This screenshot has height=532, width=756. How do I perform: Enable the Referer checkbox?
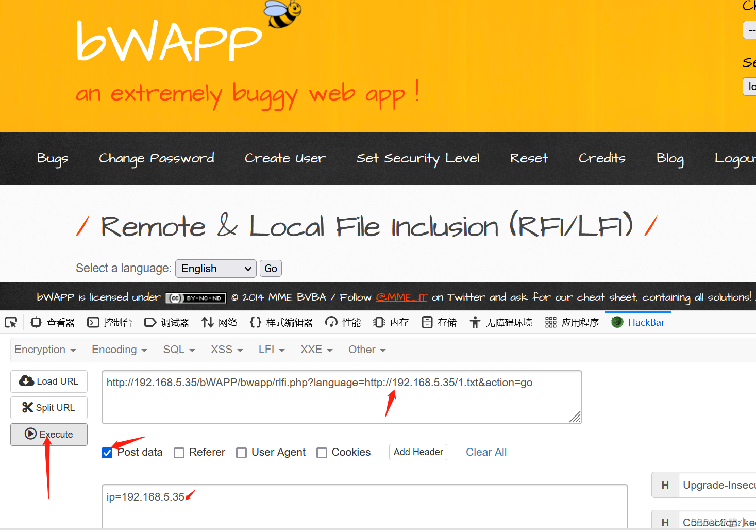(179, 453)
